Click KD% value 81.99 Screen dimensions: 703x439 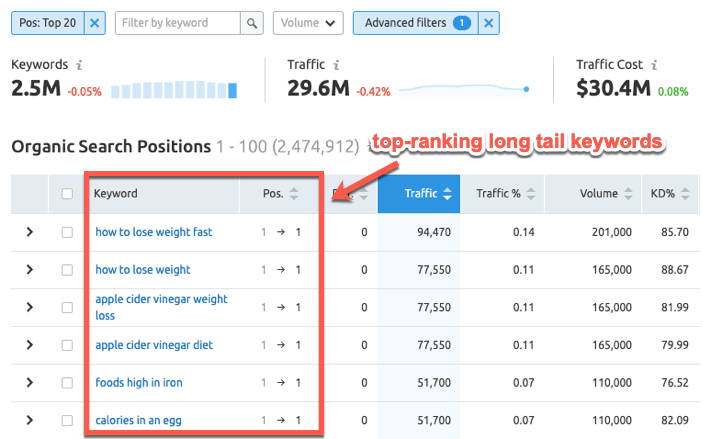(x=675, y=308)
